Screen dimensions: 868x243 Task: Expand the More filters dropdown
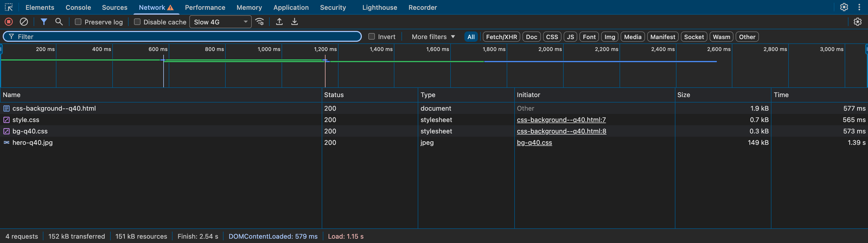pyautogui.click(x=433, y=37)
